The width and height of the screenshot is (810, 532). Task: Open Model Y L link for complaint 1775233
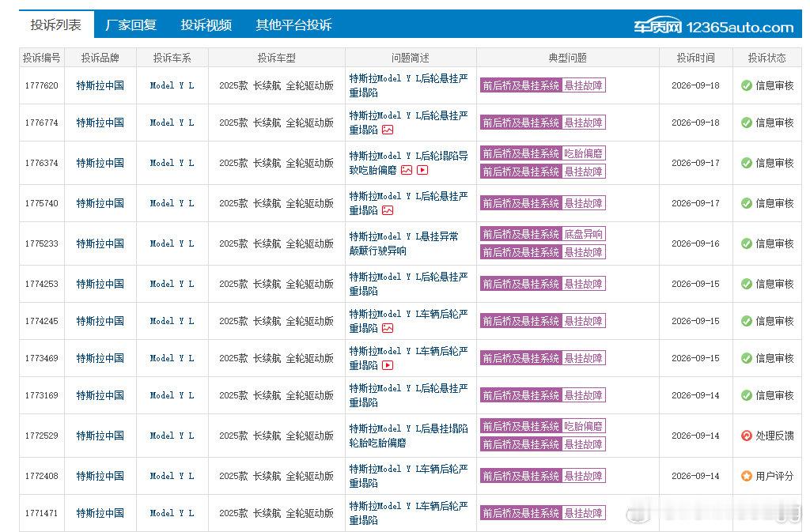pyautogui.click(x=172, y=243)
